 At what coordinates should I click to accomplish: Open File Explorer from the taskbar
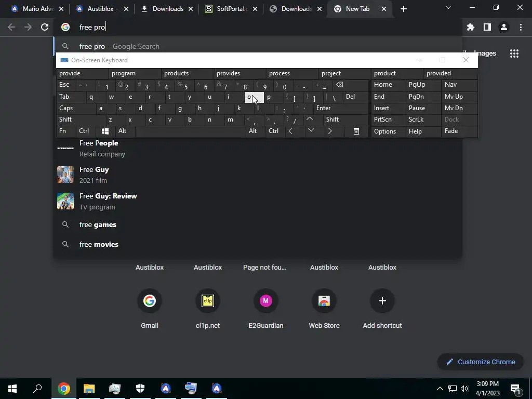pyautogui.click(x=89, y=389)
